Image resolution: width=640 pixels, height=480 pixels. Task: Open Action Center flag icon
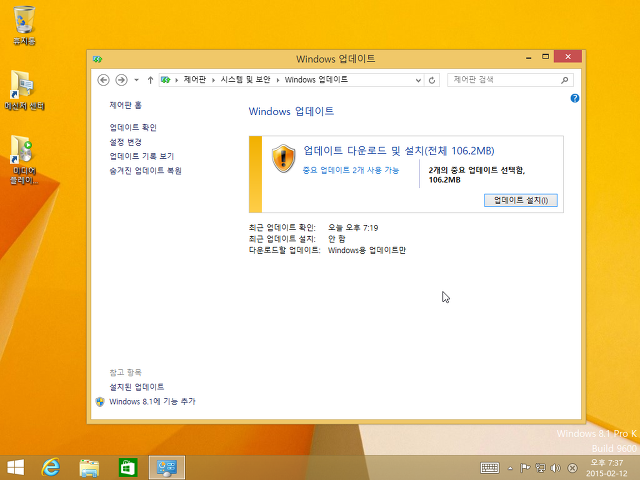[525, 468]
